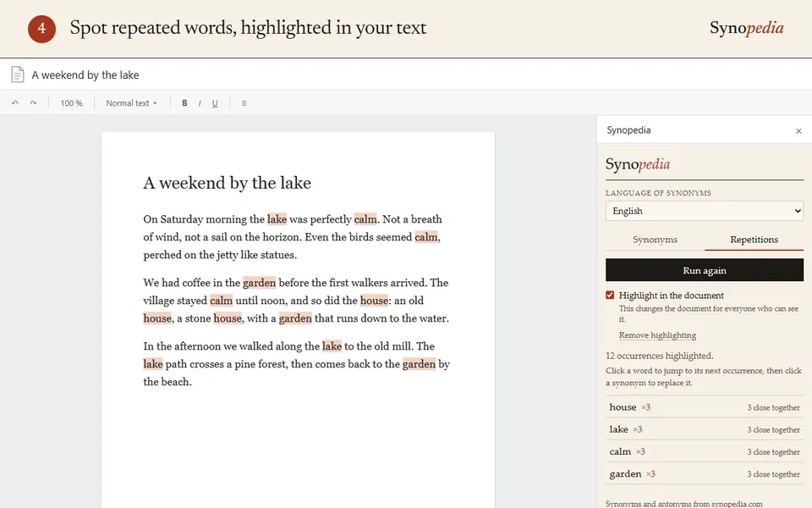Open the Normal text style dropdown
The height and width of the screenshot is (508, 812).
click(132, 103)
